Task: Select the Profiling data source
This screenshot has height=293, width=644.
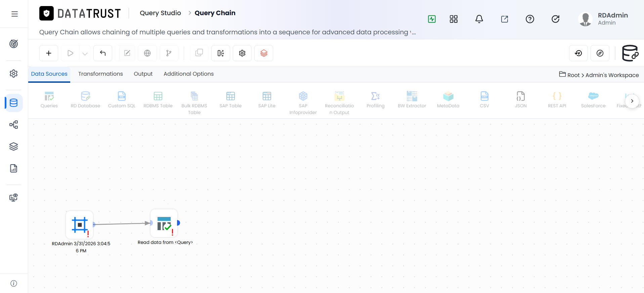Action: click(376, 100)
